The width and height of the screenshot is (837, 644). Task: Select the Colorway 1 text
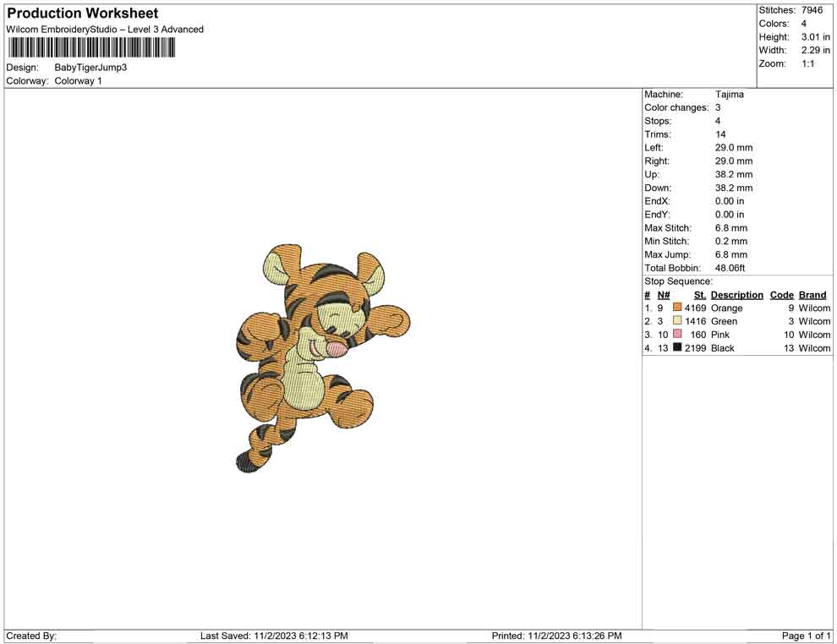(78, 81)
